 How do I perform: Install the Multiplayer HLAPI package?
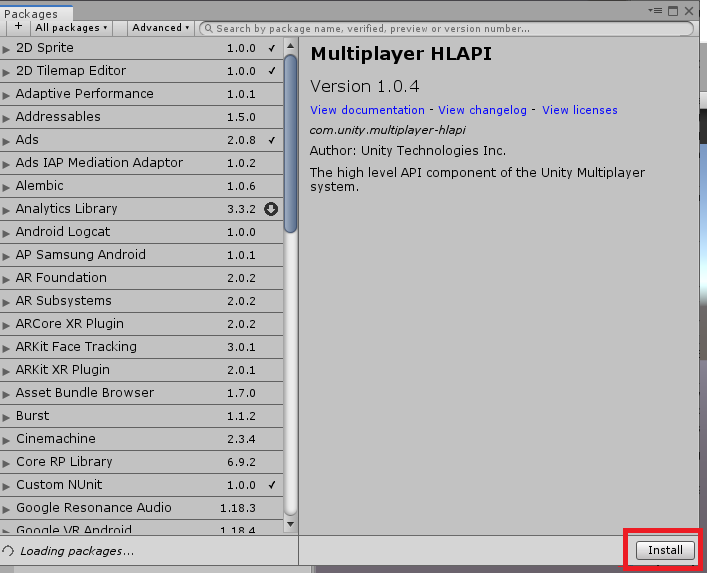tap(665, 550)
